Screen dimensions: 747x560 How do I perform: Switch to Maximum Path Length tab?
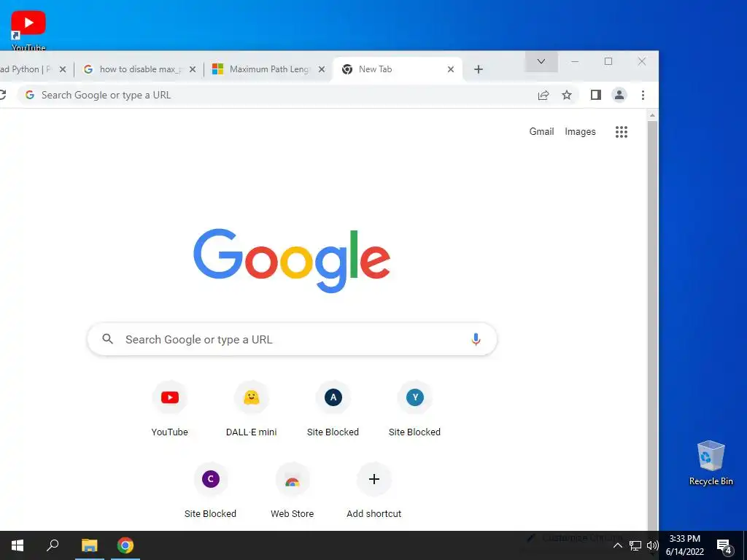pos(269,69)
